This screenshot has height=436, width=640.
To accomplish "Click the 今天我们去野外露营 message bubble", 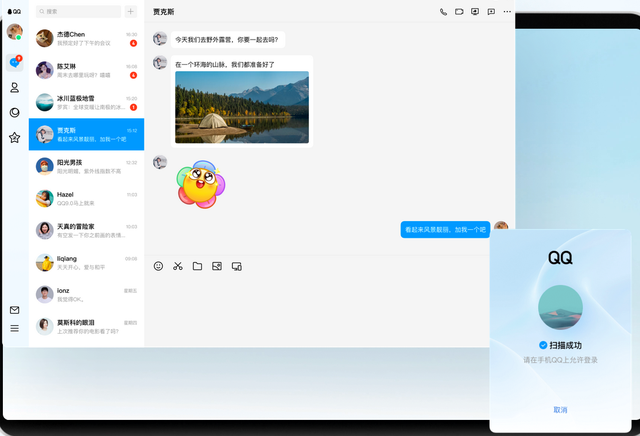I will tap(228, 40).
